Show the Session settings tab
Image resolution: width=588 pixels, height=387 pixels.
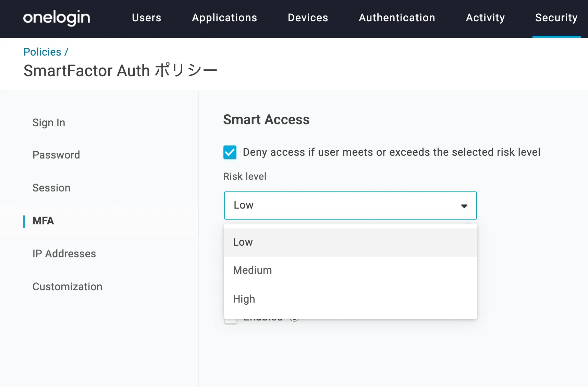[x=51, y=188]
